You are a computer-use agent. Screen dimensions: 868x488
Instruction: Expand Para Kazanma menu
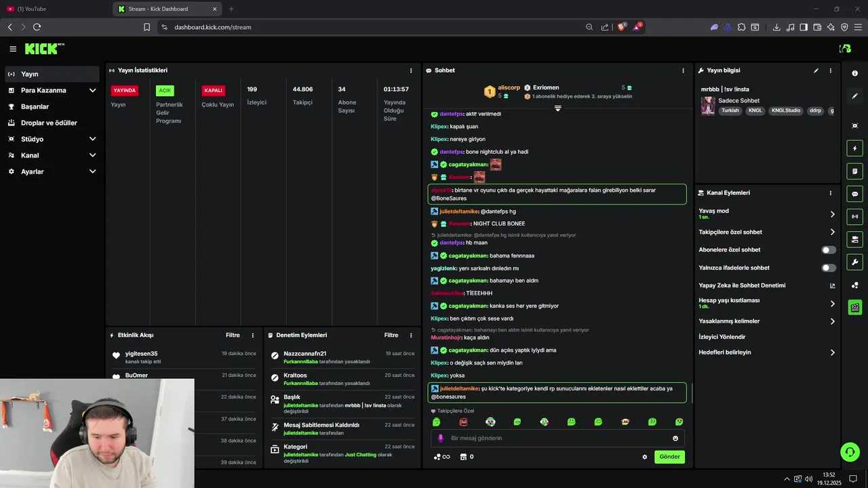click(x=52, y=90)
